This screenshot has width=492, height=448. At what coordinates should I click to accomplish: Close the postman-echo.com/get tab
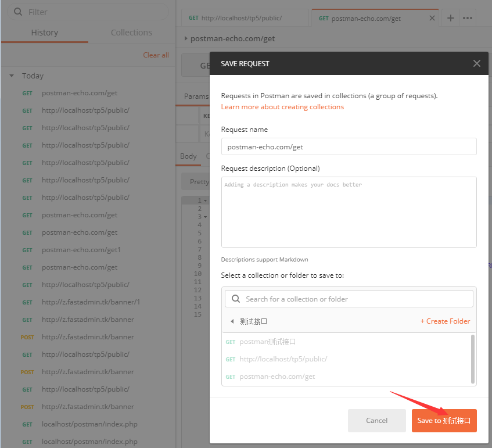432,18
